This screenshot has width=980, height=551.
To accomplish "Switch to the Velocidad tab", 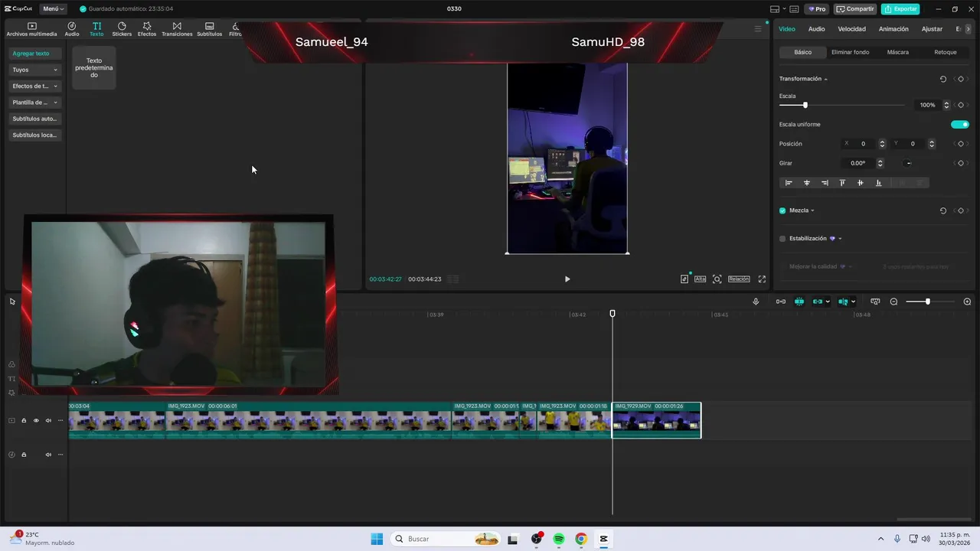I will click(x=851, y=29).
